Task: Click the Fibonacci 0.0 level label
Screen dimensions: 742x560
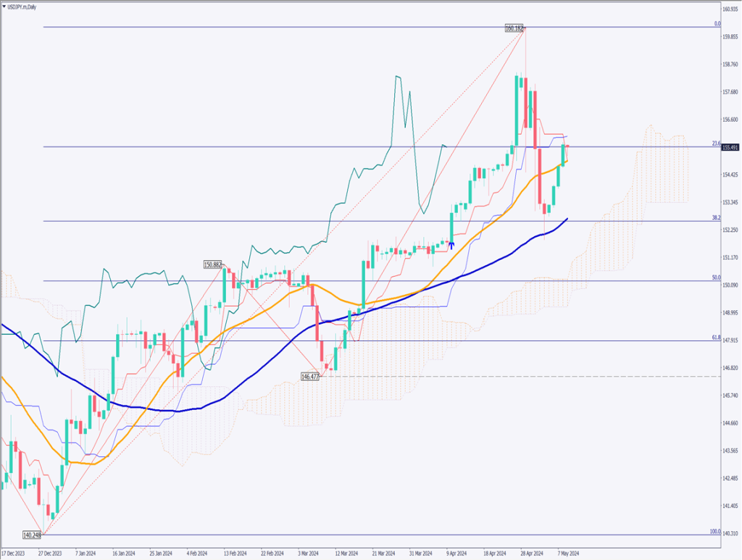Action: (717, 24)
